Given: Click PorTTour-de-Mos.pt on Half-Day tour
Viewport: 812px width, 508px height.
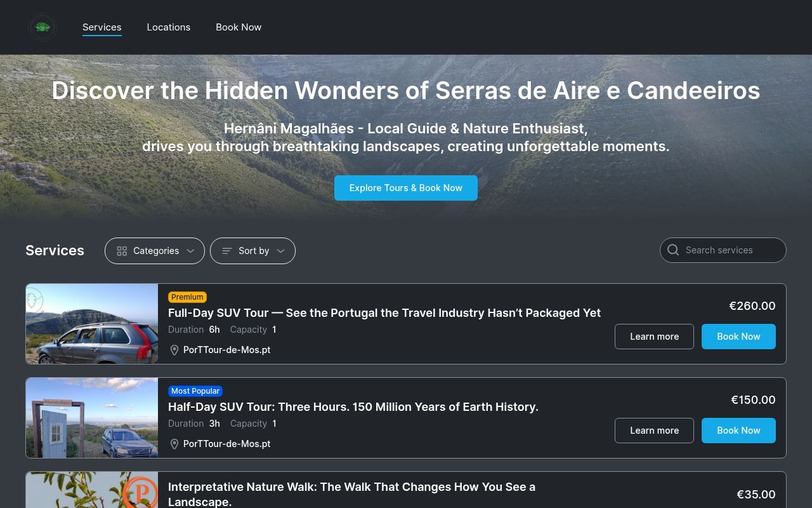Looking at the screenshot, I should [227, 444].
